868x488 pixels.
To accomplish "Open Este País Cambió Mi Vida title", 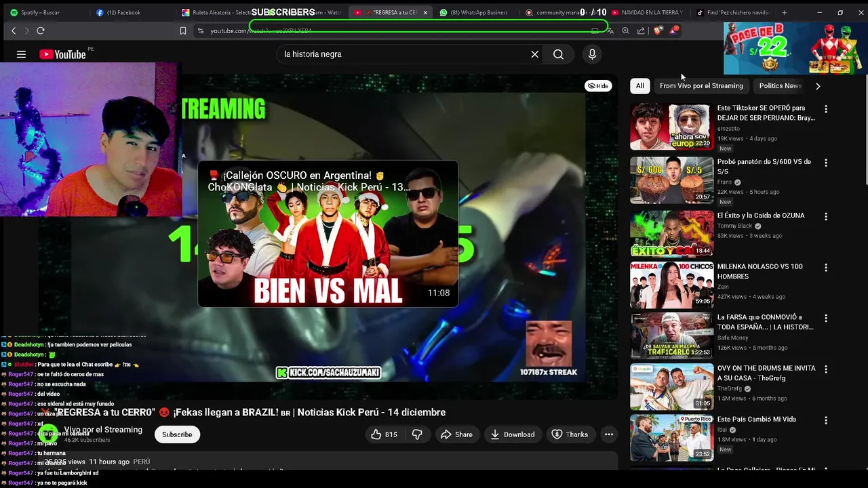I will [x=756, y=420].
